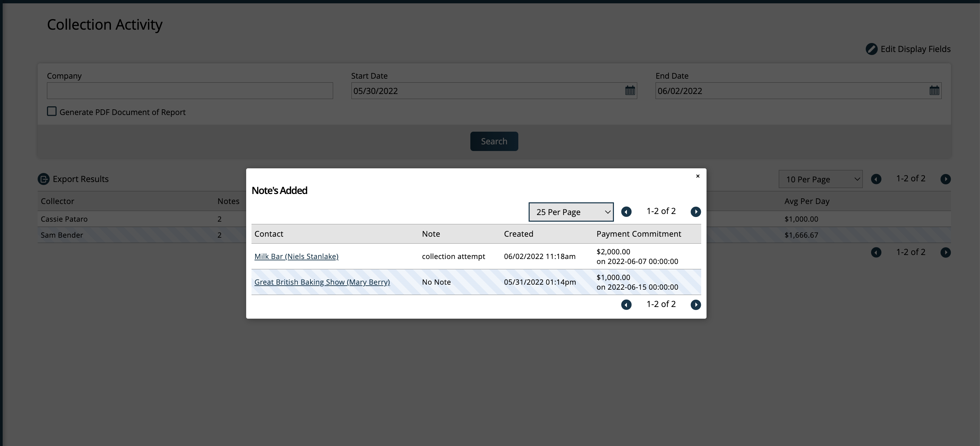Viewport: 980px width, 446px height.
Task: Open the Start Date calendar picker
Action: [630, 91]
